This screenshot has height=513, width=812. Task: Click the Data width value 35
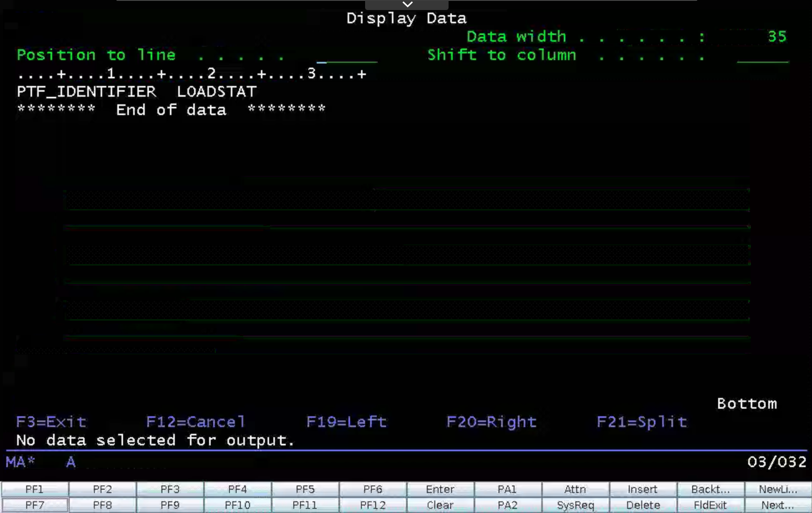pyautogui.click(x=777, y=37)
